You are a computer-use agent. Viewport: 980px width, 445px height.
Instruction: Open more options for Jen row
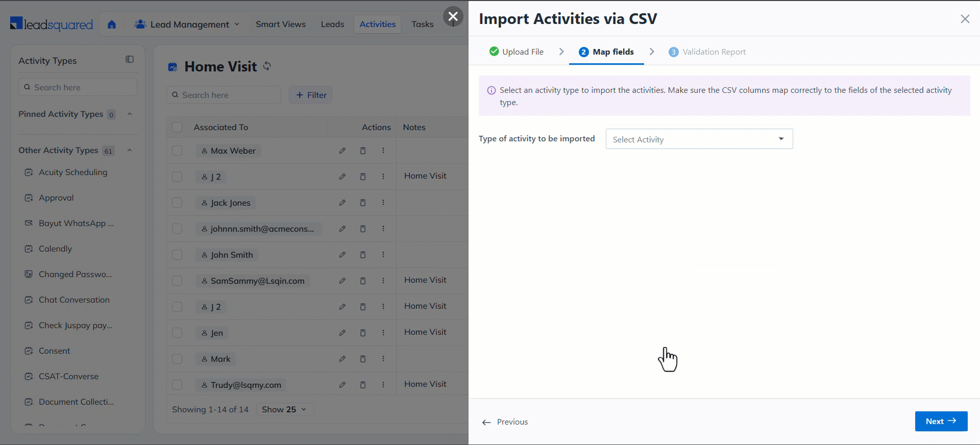tap(383, 333)
